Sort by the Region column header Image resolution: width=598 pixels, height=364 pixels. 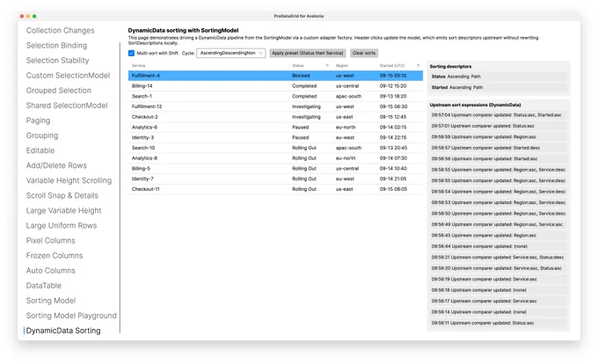[342, 66]
